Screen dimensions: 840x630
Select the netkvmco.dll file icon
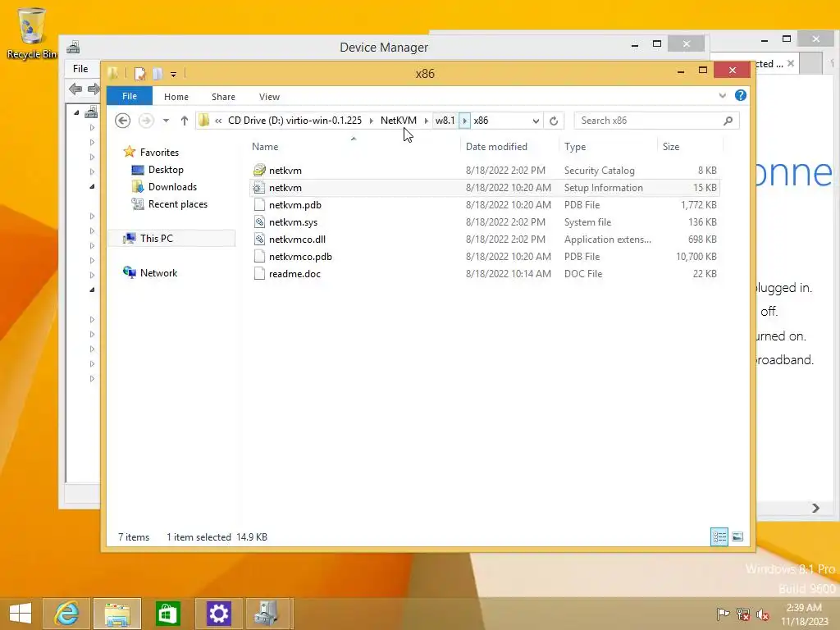259,239
